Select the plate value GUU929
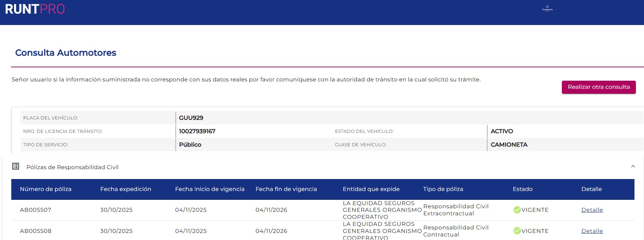The width and height of the screenshot is (644, 240). (x=191, y=118)
